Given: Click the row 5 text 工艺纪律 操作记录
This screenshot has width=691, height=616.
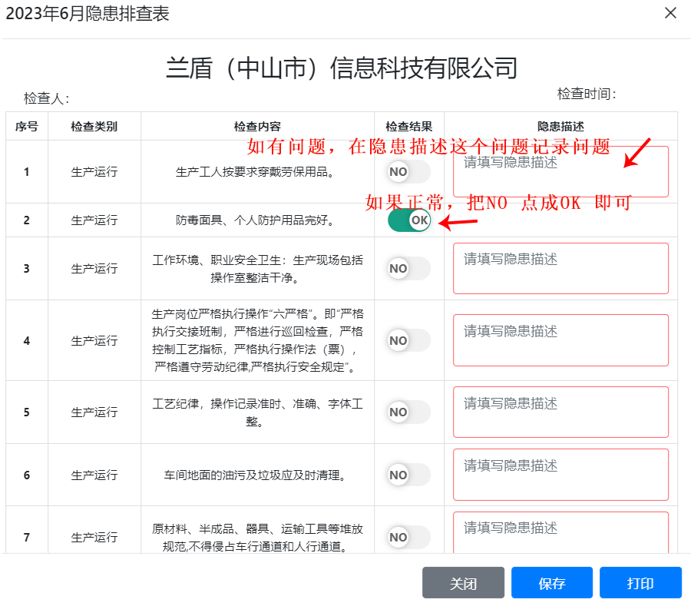Looking at the screenshot, I should click(x=257, y=412).
